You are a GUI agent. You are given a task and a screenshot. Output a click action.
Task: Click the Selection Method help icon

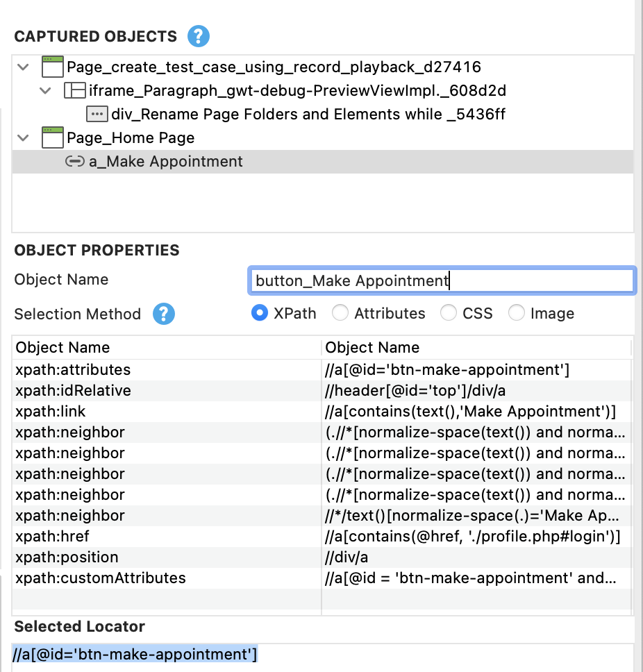coord(164,314)
